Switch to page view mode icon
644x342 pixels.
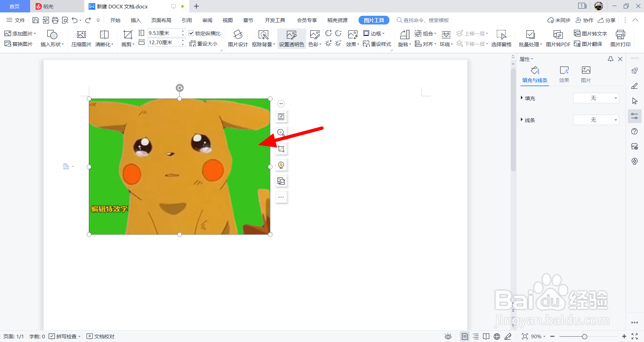click(x=465, y=336)
